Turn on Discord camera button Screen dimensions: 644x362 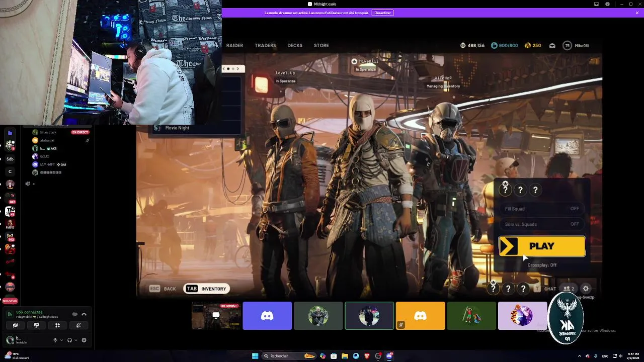pos(15,325)
